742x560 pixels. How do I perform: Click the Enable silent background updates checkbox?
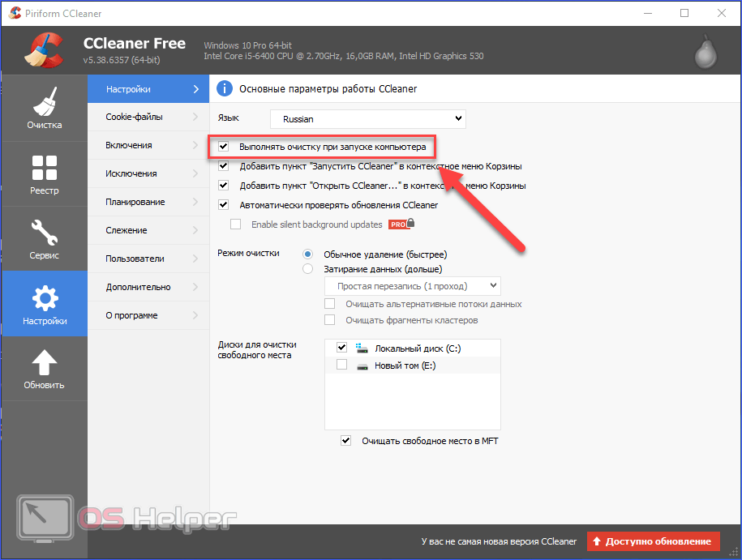235,224
